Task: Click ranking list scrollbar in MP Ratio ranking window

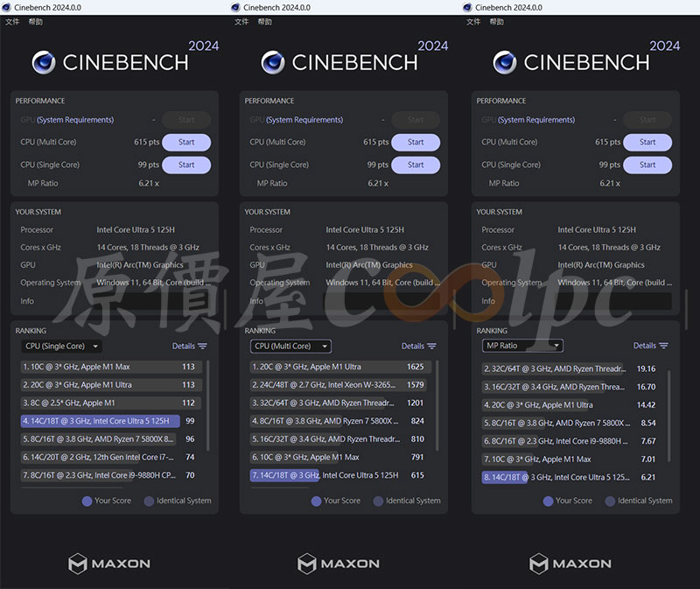Action: pos(668,417)
